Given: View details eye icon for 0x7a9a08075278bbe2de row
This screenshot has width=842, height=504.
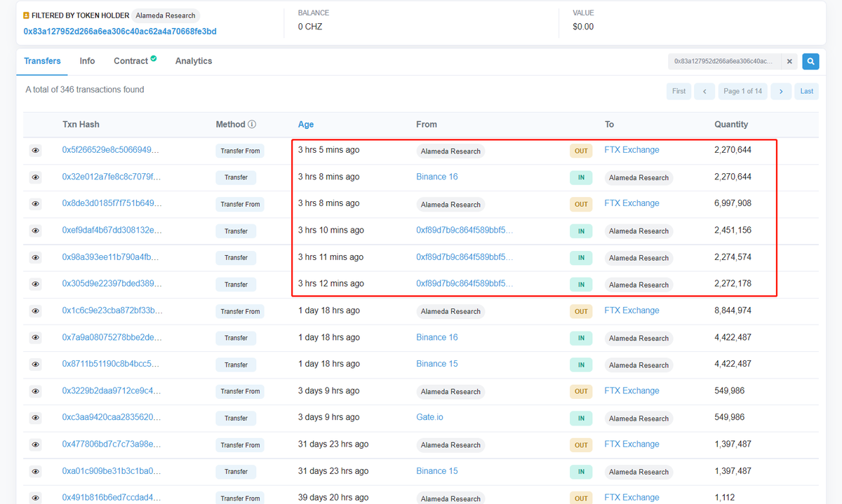Looking at the screenshot, I should click(x=36, y=338).
